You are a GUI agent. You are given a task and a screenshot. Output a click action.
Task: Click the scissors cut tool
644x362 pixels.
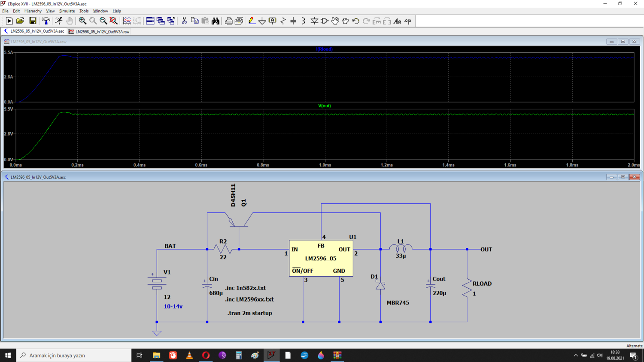point(184,21)
